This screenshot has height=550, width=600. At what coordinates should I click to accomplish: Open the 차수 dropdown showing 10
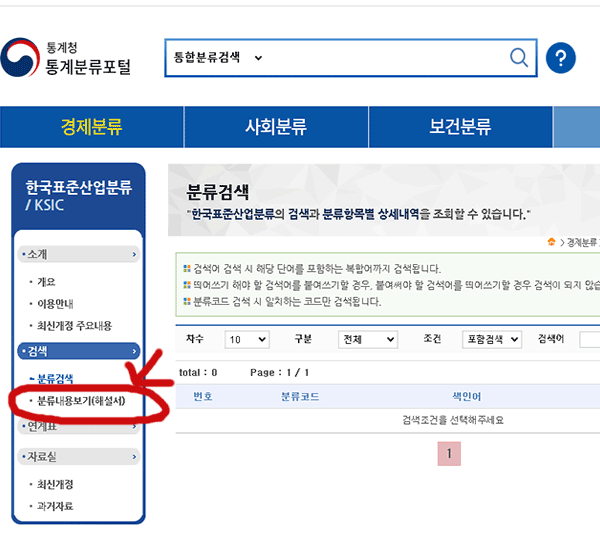247,339
